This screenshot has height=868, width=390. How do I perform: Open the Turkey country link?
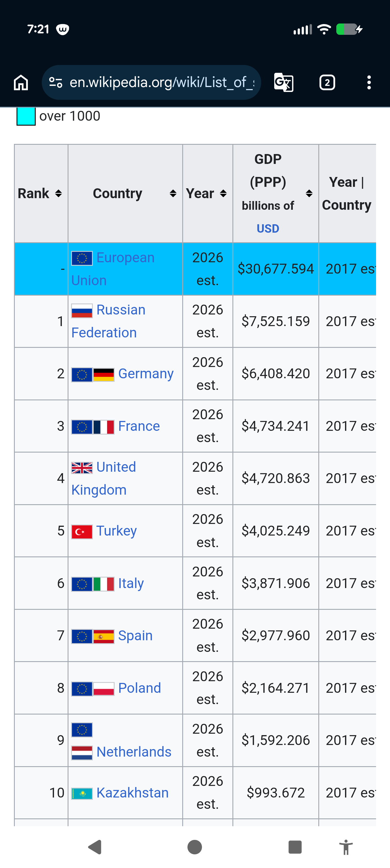[117, 531]
